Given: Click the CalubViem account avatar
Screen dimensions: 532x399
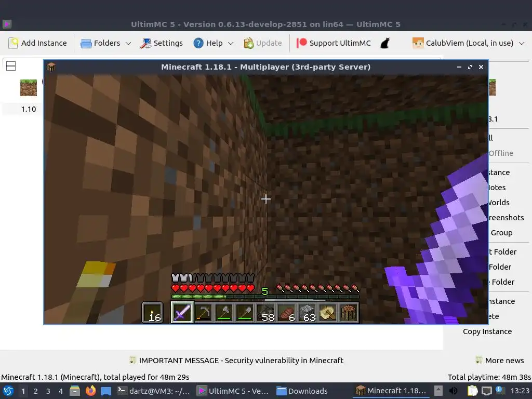Looking at the screenshot, I should click(x=418, y=43).
